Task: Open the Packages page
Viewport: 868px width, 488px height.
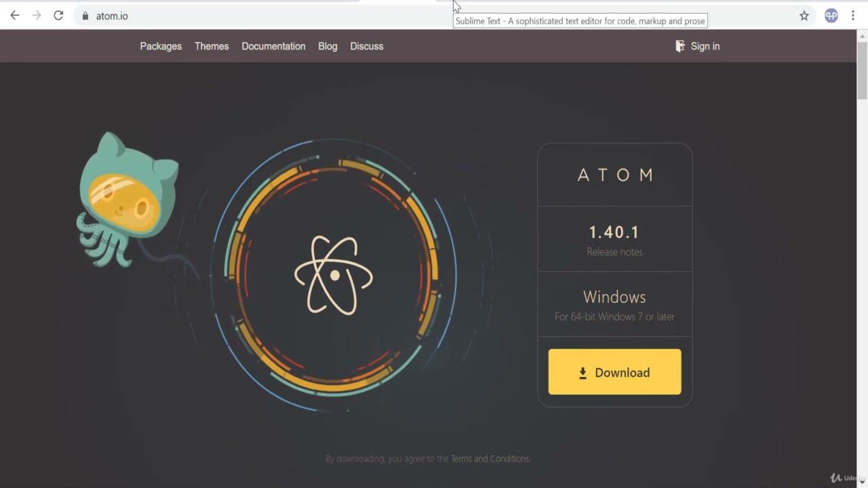Action: (161, 46)
